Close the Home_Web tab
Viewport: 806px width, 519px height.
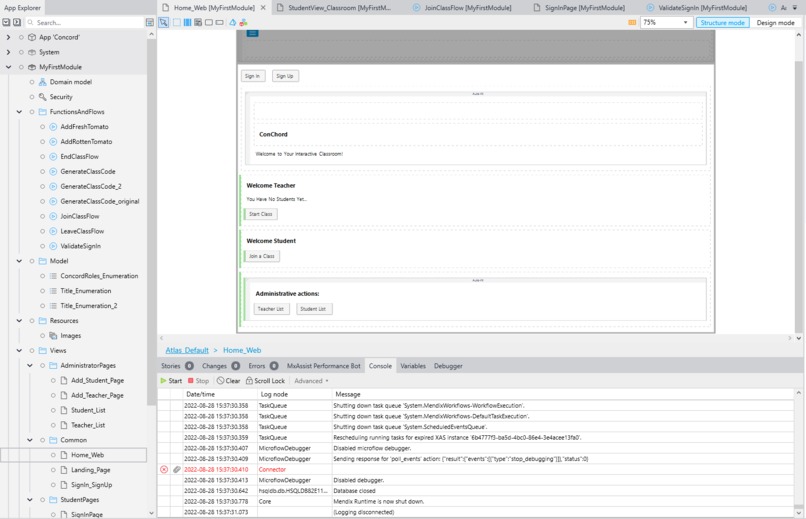[x=263, y=8]
